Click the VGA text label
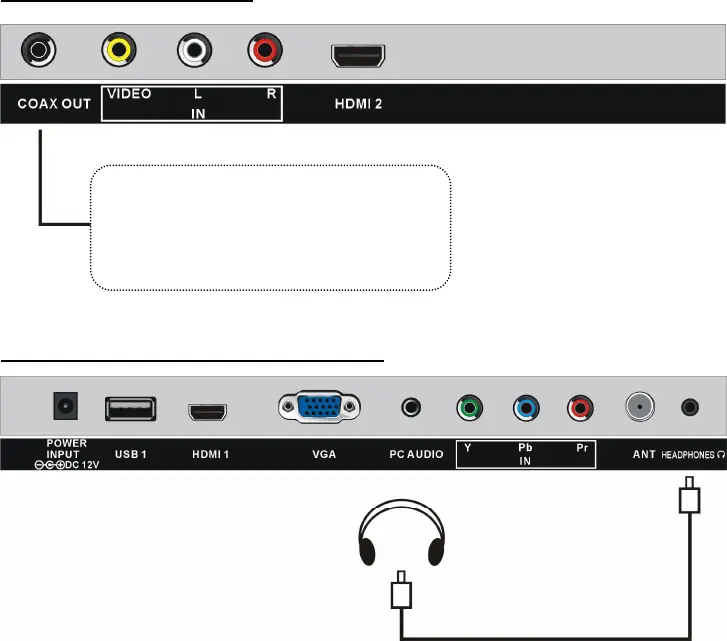 (x=323, y=455)
